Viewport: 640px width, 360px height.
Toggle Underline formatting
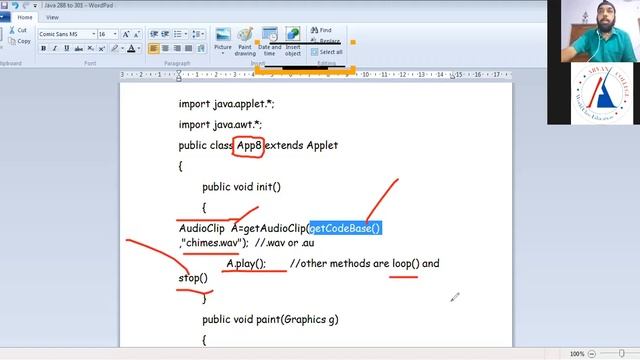point(67,49)
